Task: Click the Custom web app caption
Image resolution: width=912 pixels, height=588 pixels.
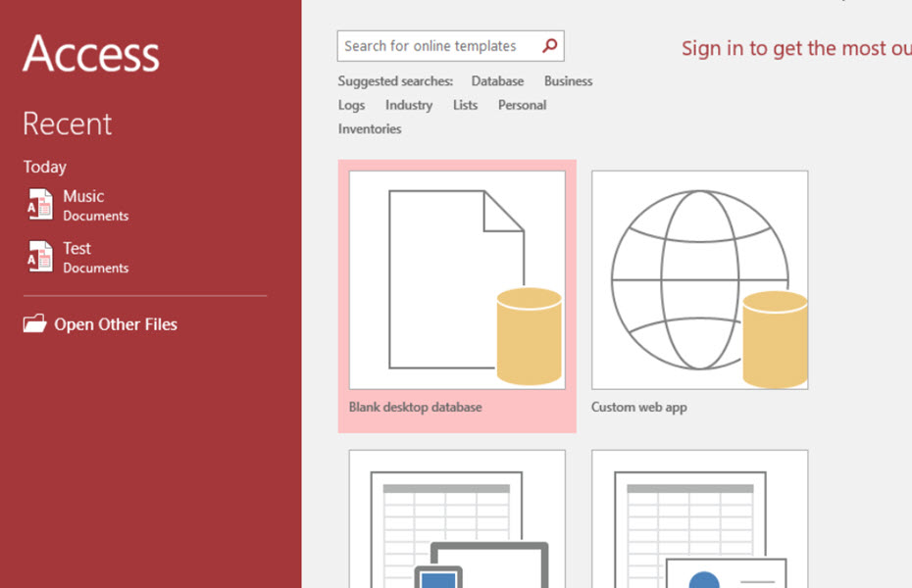Action: 639,408
